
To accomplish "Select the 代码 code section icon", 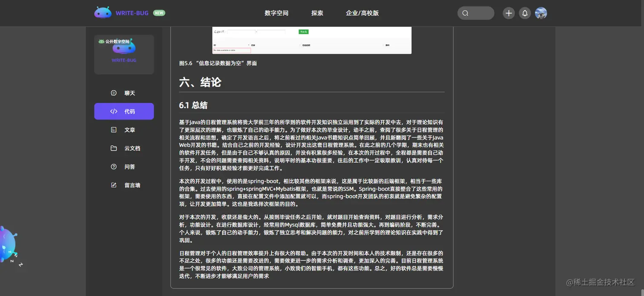I will click(113, 111).
